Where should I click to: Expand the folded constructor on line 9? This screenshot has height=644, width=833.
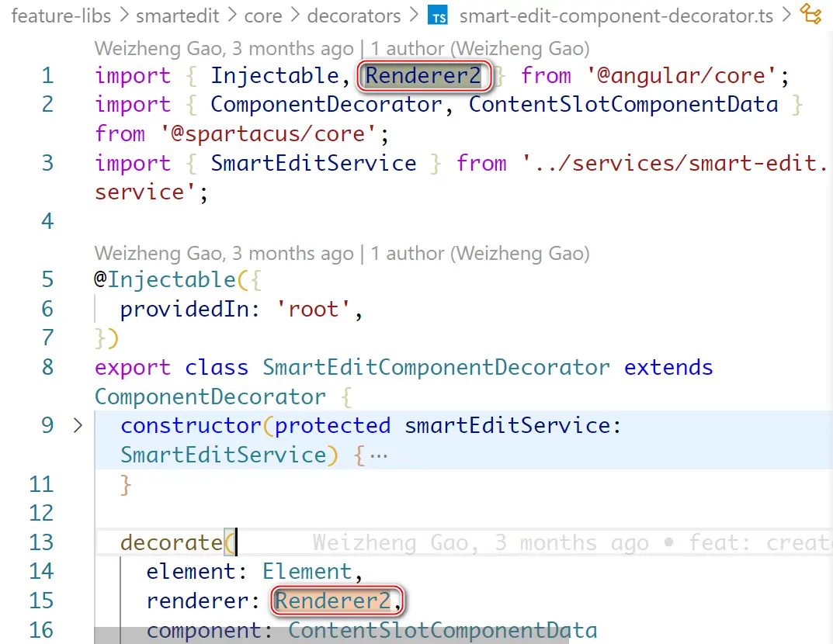tap(77, 425)
